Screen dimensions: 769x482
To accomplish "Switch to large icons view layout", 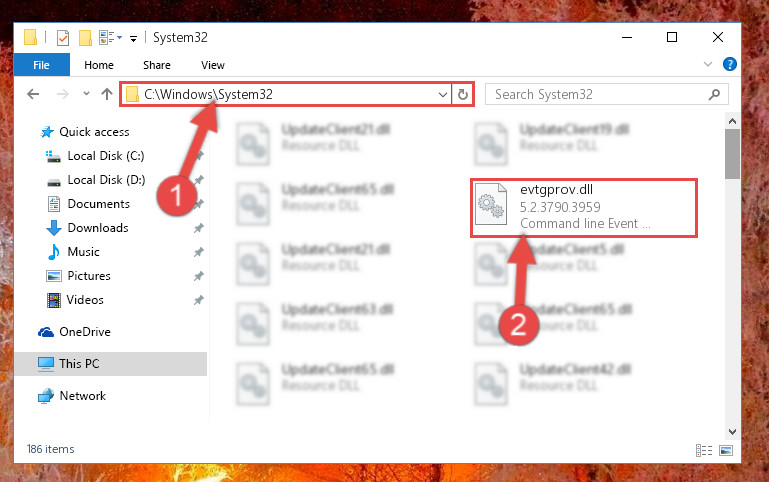I will point(726,450).
